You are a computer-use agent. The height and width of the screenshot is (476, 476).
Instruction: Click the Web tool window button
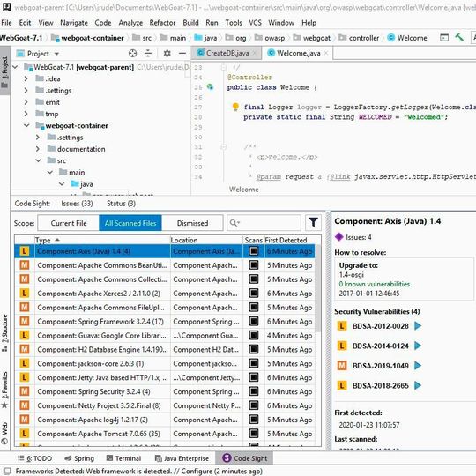click(4, 433)
